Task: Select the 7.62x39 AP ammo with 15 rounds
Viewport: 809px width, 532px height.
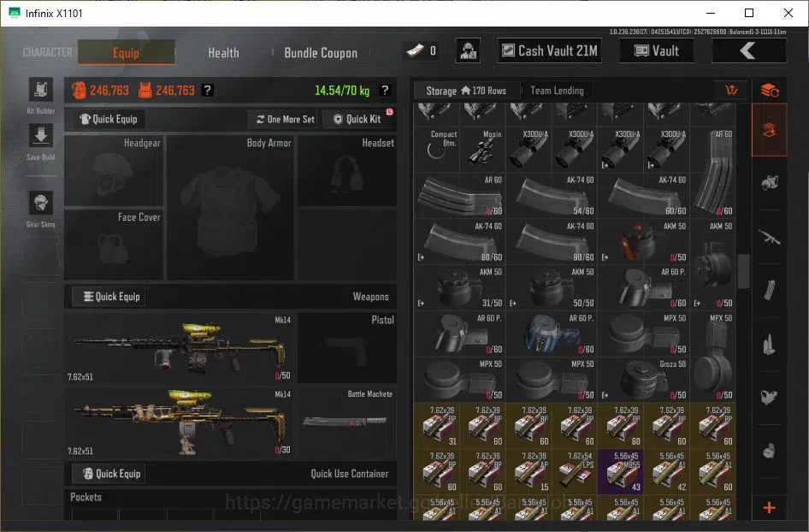Action: 529,471
